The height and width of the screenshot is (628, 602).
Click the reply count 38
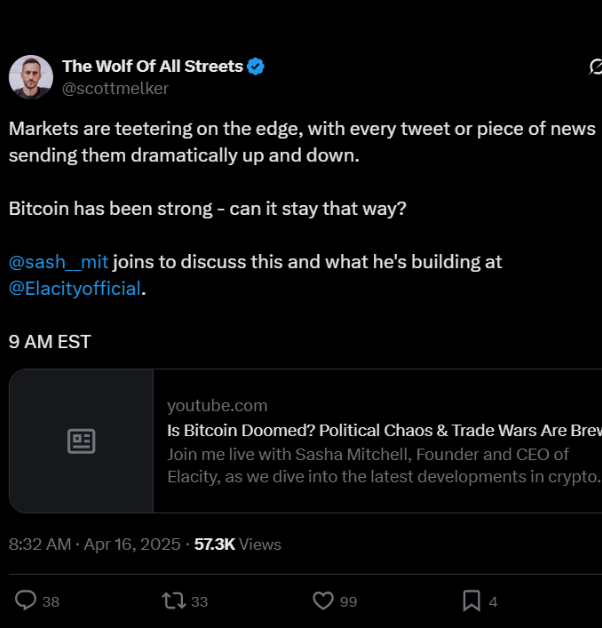click(x=51, y=601)
